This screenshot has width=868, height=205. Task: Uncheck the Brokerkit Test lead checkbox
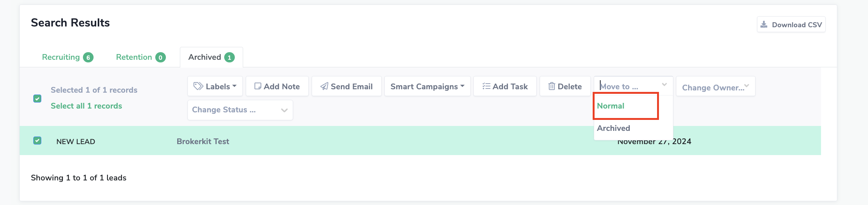pos(37,141)
